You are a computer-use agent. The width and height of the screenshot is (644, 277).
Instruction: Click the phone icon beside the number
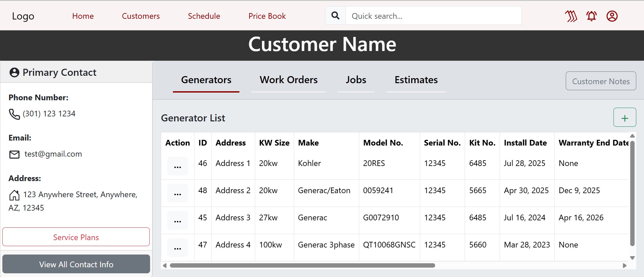[x=14, y=114]
